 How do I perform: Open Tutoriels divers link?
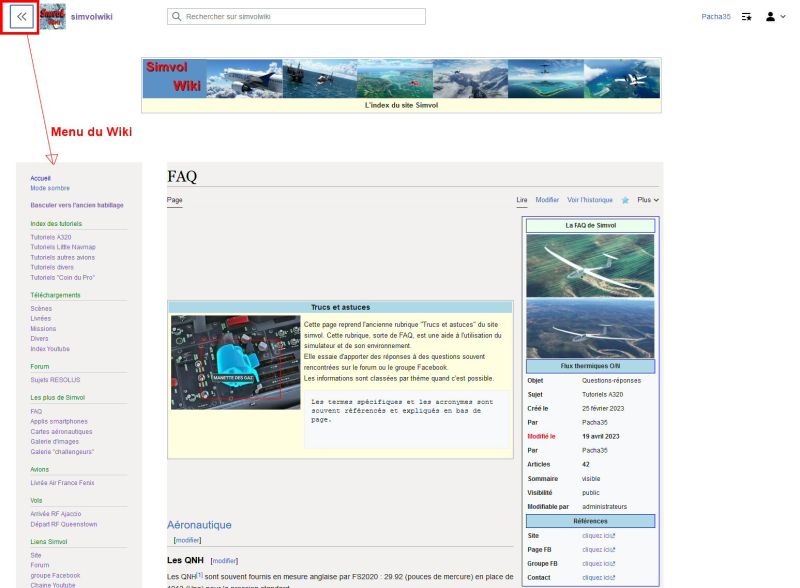tap(52, 267)
